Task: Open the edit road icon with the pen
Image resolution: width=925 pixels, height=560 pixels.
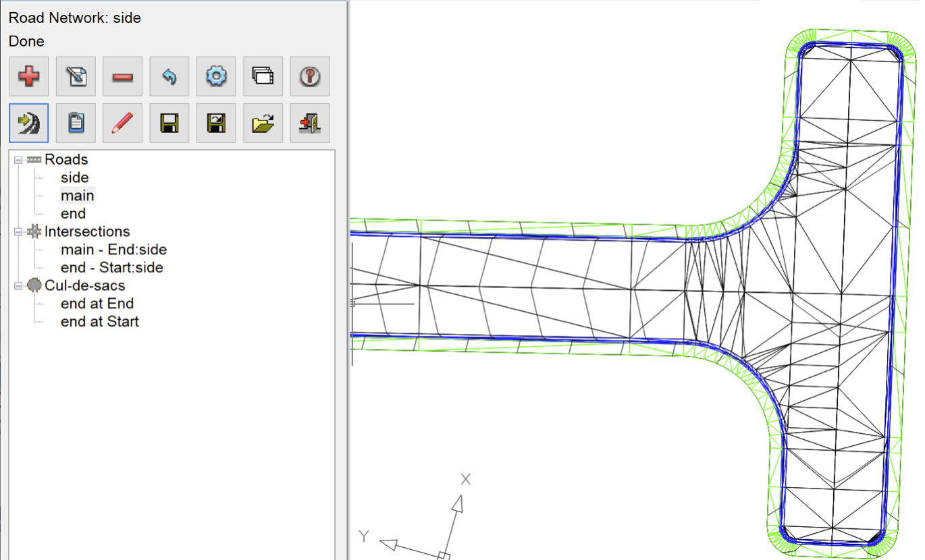Action: (x=76, y=76)
